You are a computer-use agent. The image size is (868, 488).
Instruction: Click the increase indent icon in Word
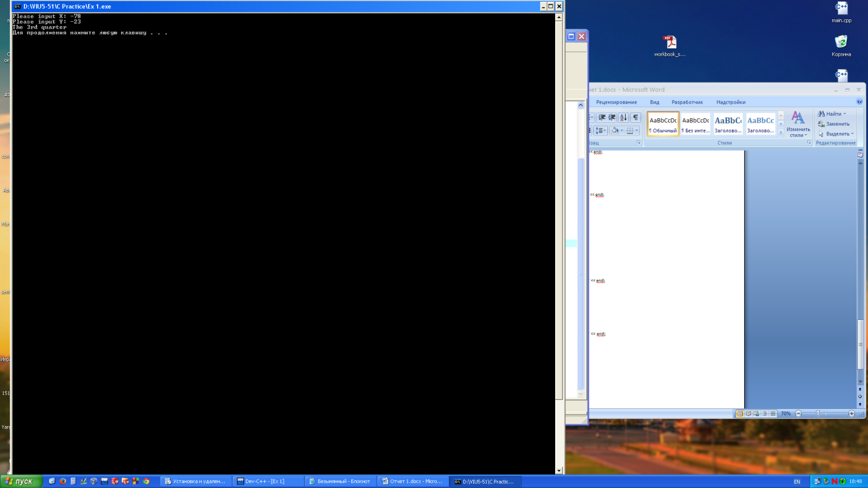612,117
